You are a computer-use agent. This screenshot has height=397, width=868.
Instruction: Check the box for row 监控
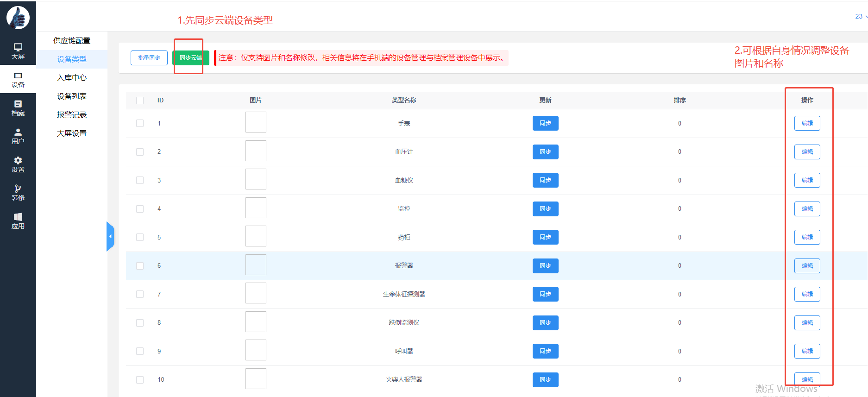point(140,208)
